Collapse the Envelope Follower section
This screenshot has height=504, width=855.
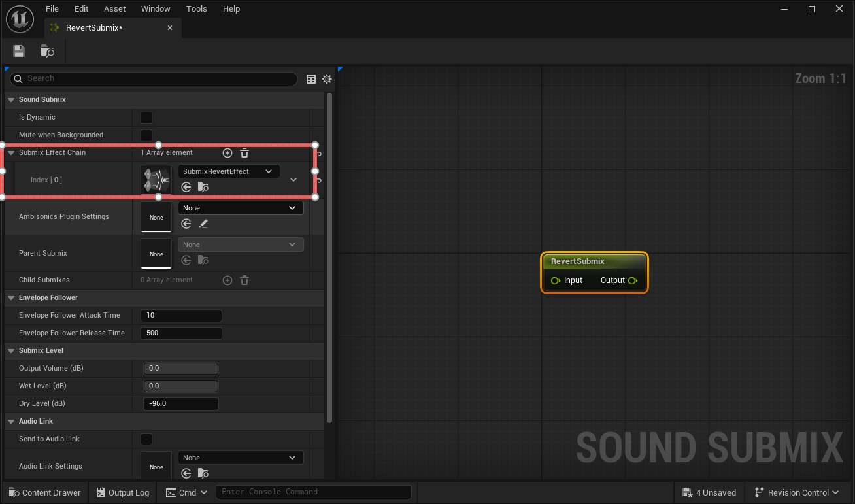coord(10,297)
